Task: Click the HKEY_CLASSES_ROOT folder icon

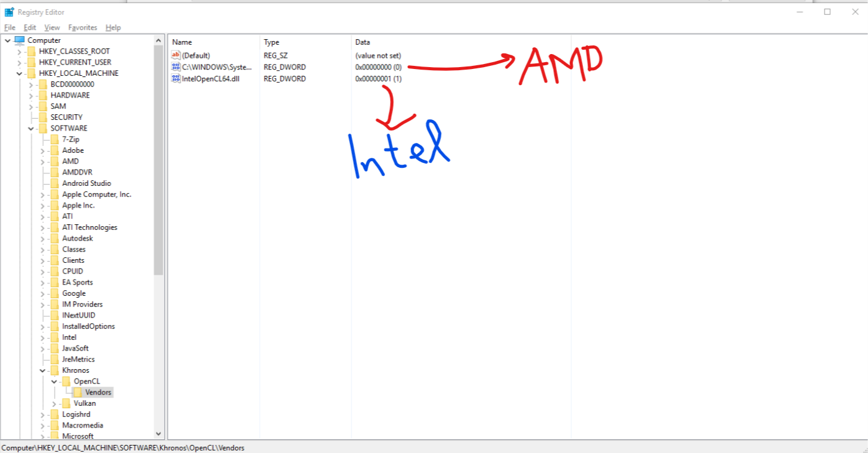Action: (x=31, y=51)
